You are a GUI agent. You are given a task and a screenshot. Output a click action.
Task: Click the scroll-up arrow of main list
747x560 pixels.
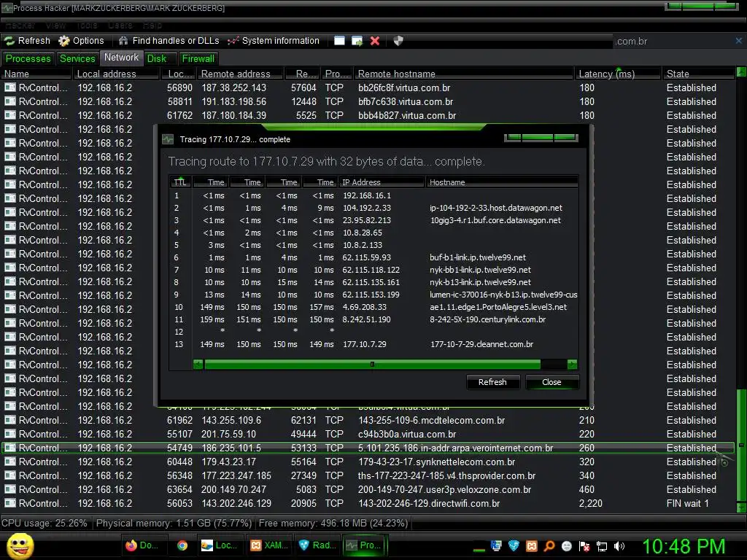point(741,72)
